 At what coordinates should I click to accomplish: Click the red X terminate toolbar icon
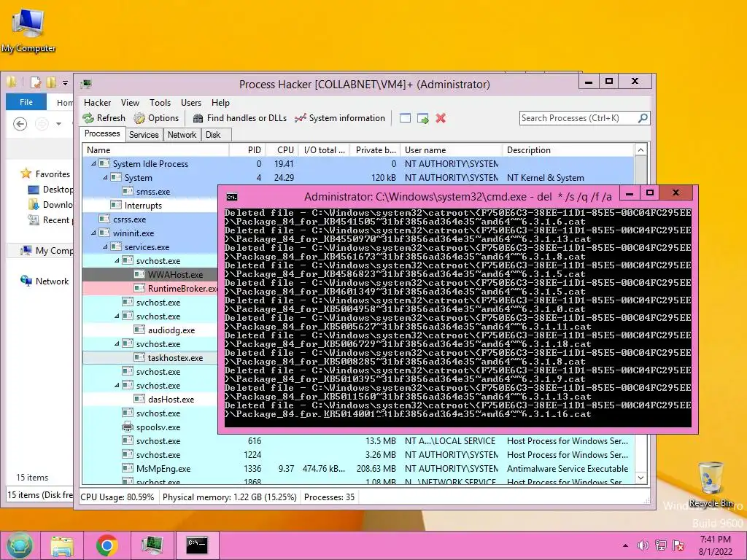click(x=441, y=118)
